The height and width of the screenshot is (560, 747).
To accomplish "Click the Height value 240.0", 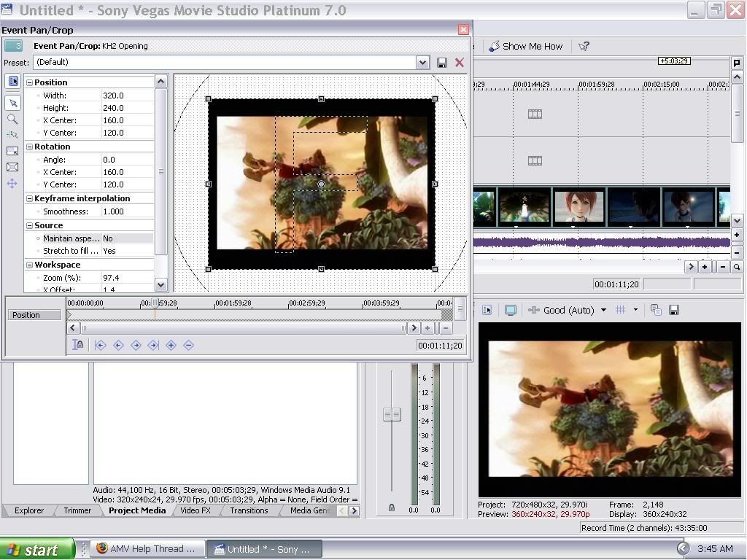I will 128,108.
